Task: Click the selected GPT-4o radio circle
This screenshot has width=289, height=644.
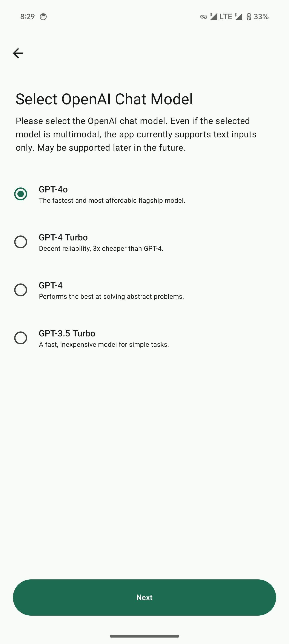Action: click(21, 194)
